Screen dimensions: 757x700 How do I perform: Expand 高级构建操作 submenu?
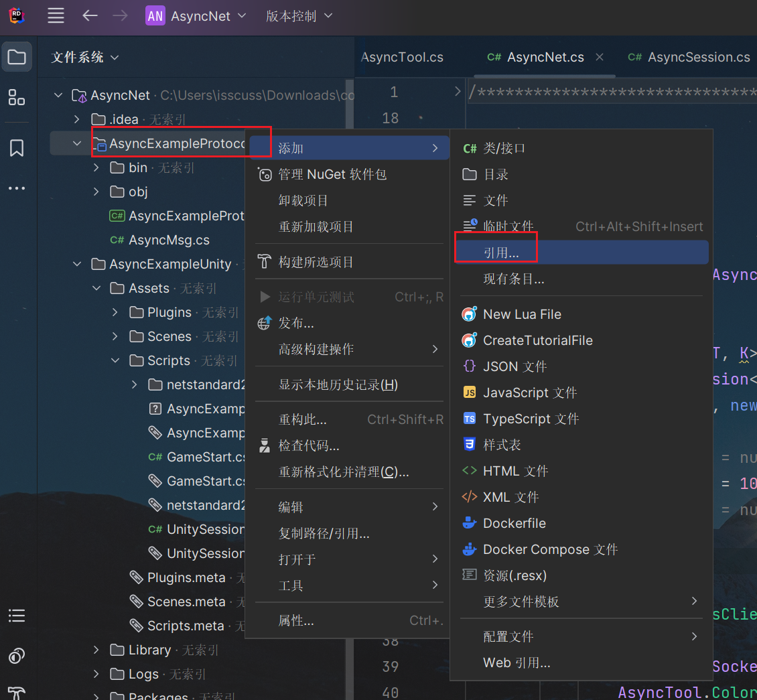349,349
